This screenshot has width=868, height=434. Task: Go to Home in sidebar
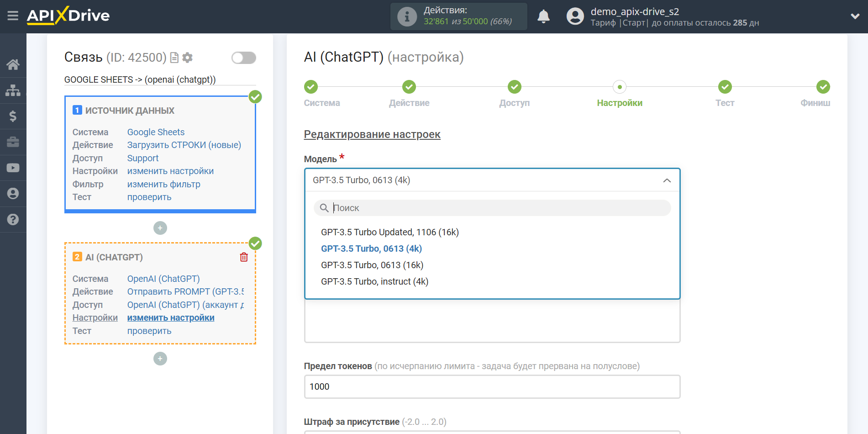[13, 64]
